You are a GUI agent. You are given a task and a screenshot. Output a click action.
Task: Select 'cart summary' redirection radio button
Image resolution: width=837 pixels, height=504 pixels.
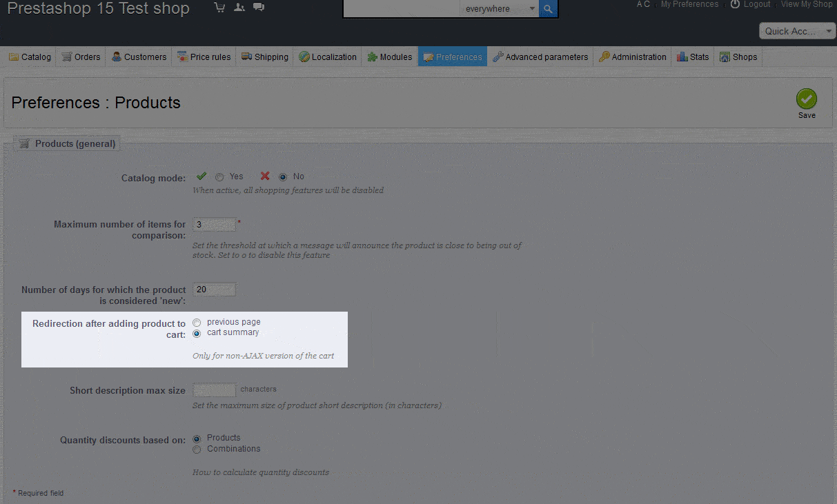tap(197, 333)
